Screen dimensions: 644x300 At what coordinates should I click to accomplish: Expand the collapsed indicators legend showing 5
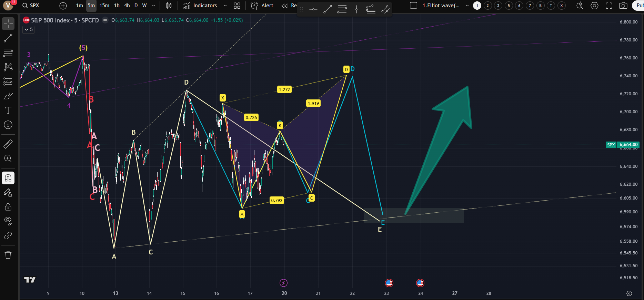[28, 30]
